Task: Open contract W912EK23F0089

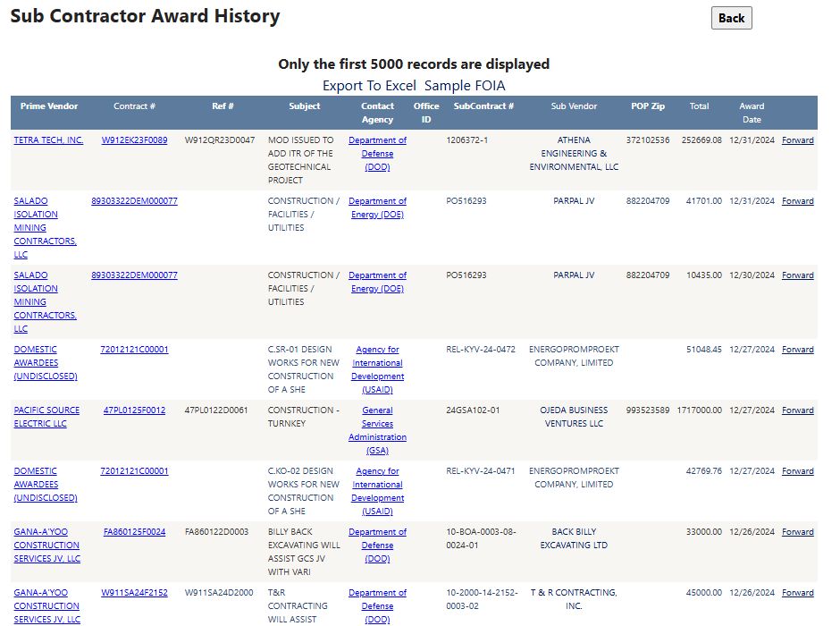Action: tap(134, 140)
